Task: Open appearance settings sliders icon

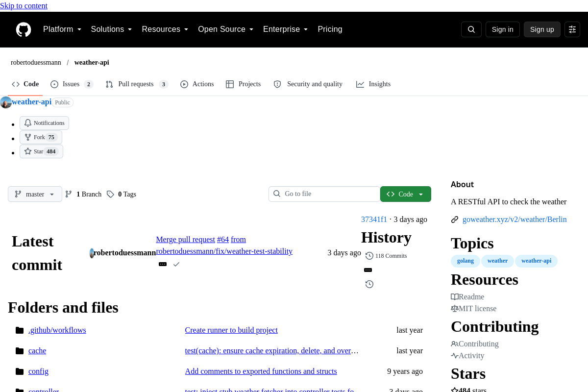Action: pos(572,29)
